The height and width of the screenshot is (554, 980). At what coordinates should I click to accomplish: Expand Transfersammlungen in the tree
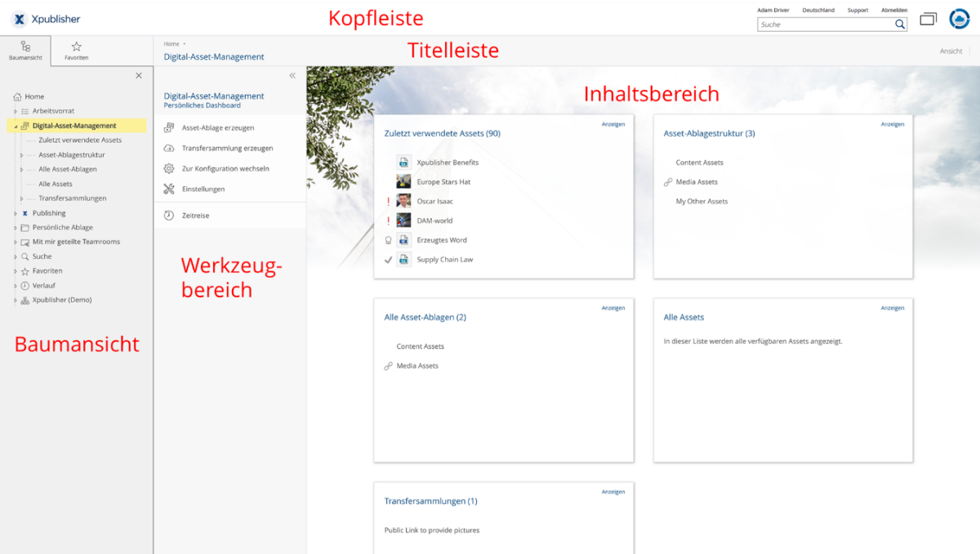click(x=21, y=199)
